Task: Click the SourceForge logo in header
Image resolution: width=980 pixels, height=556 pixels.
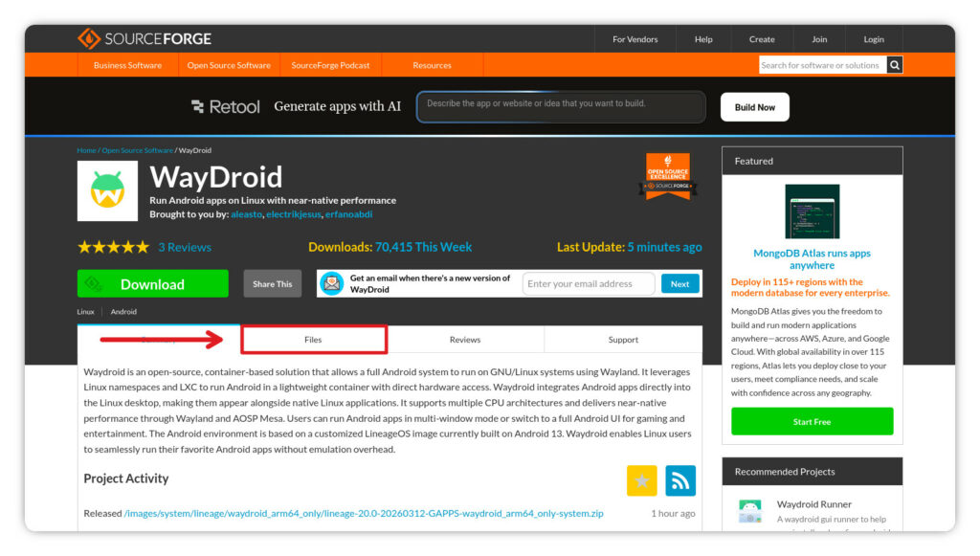Action: tap(145, 39)
